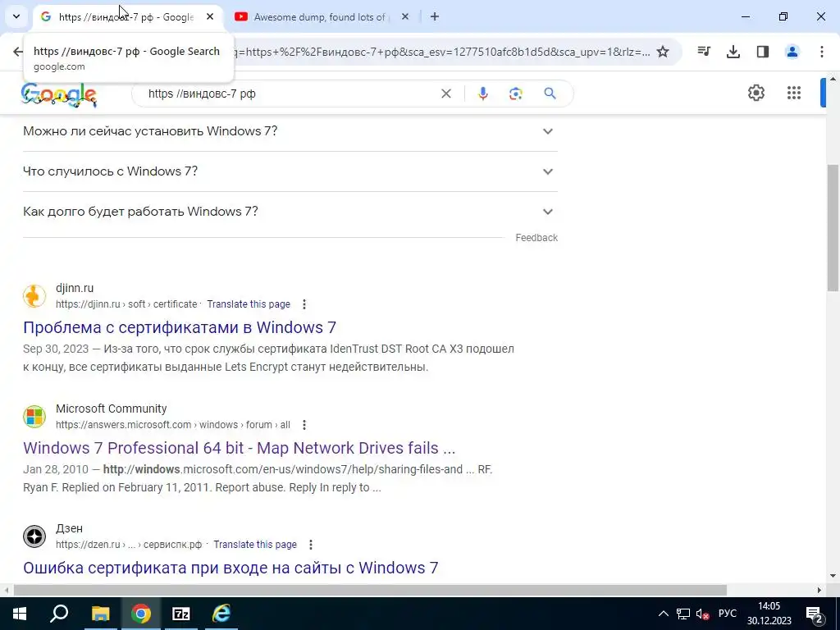Screen dimensions: 840x630
Task: Expand 'Как долго будет работать Windows 7?'
Action: (x=290, y=212)
